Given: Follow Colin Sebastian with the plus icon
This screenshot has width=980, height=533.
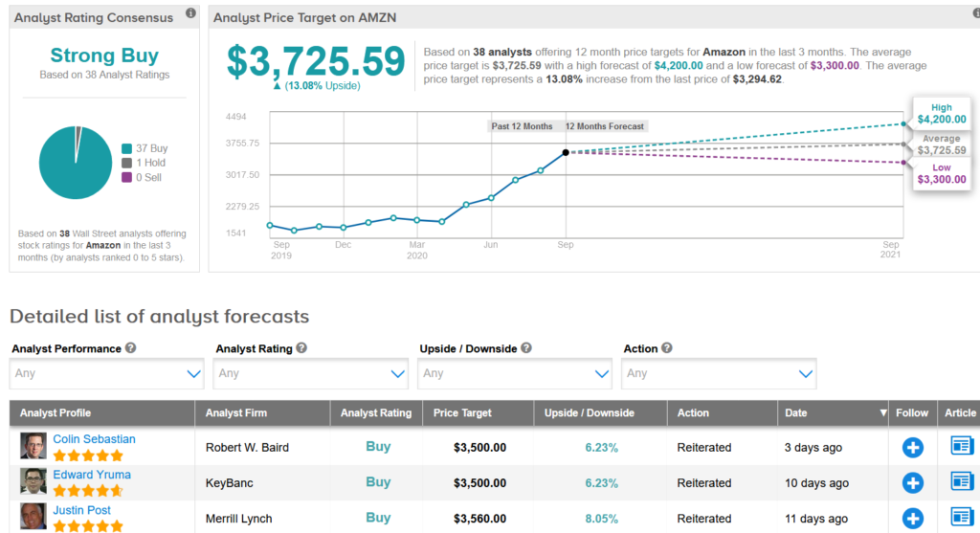Looking at the screenshot, I should [912, 448].
